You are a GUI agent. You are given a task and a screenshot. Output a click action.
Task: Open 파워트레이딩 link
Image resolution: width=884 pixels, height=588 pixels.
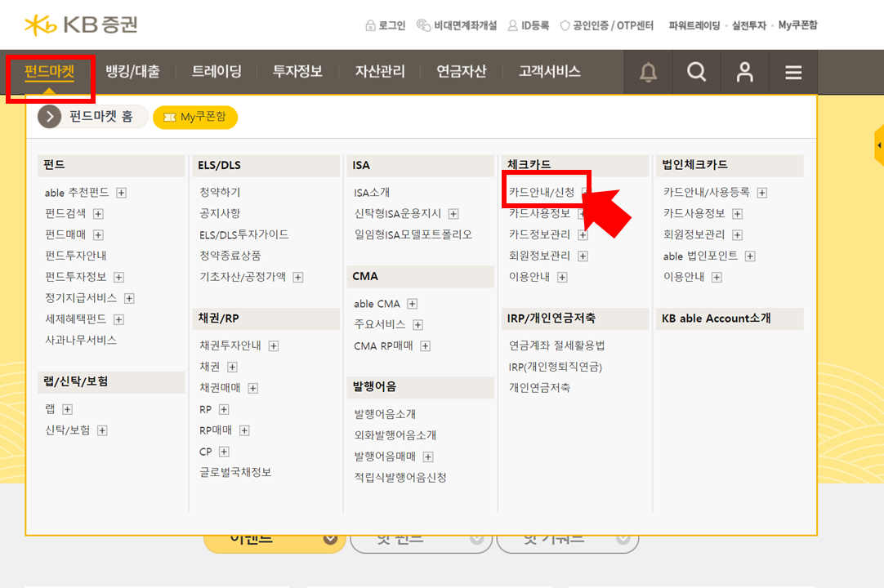point(694,25)
